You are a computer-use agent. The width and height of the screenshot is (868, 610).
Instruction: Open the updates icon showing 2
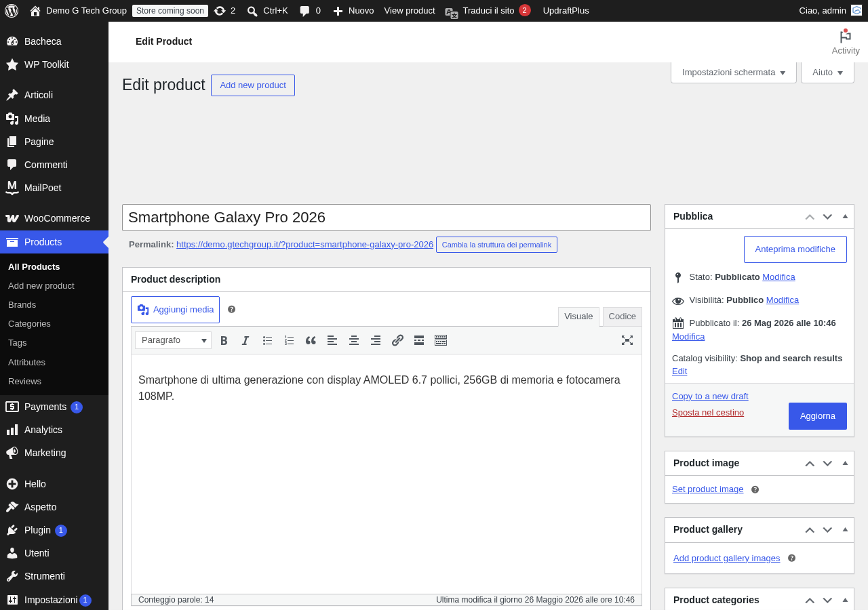pos(224,11)
